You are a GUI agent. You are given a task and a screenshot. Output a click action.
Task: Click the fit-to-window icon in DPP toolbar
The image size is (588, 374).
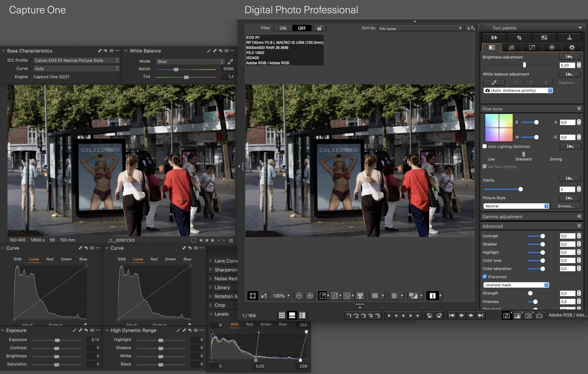(x=253, y=295)
